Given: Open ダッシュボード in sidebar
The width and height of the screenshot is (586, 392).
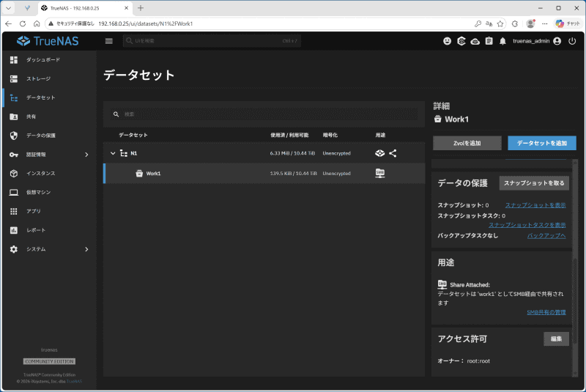Looking at the screenshot, I should [x=49, y=60].
